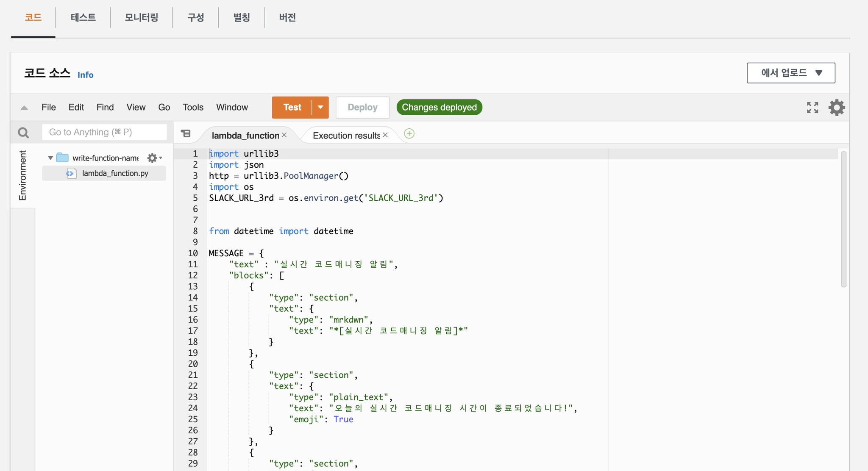Switch to the 모니터링 tab
The height and width of the screenshot is (471, 868).
point(141,17)
